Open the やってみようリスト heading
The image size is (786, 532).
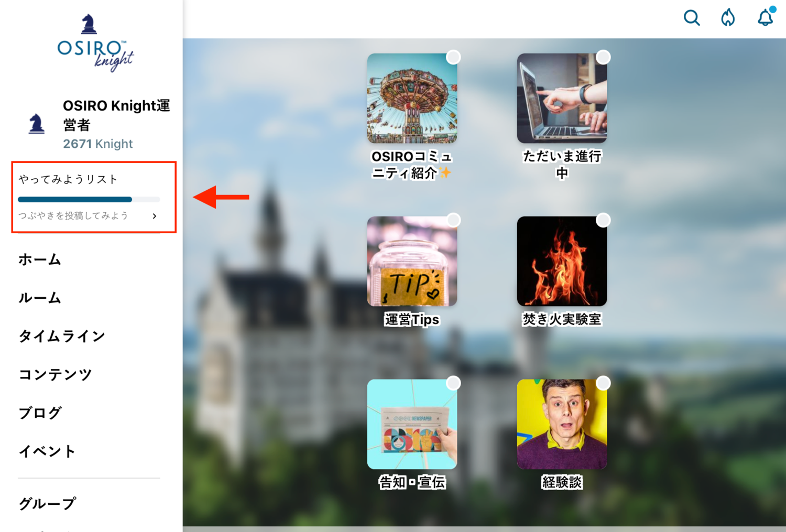click(68, 179)
